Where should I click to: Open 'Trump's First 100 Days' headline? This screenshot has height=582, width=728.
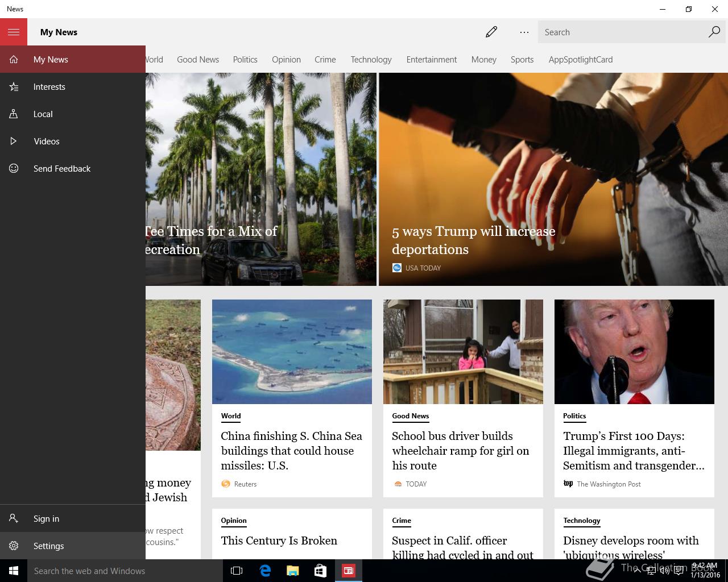(x=634, y=451)
